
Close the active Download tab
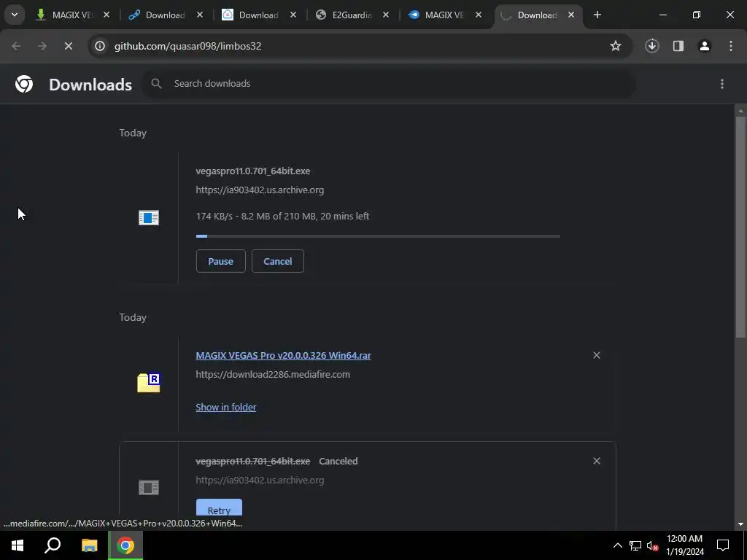click(x=570, y=15)
